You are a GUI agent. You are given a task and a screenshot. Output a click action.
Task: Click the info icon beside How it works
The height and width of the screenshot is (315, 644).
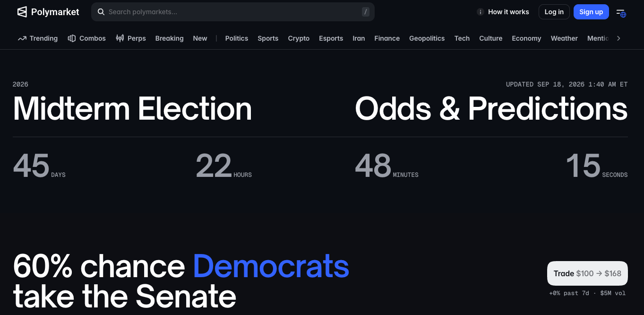click(x=481, y=12)
